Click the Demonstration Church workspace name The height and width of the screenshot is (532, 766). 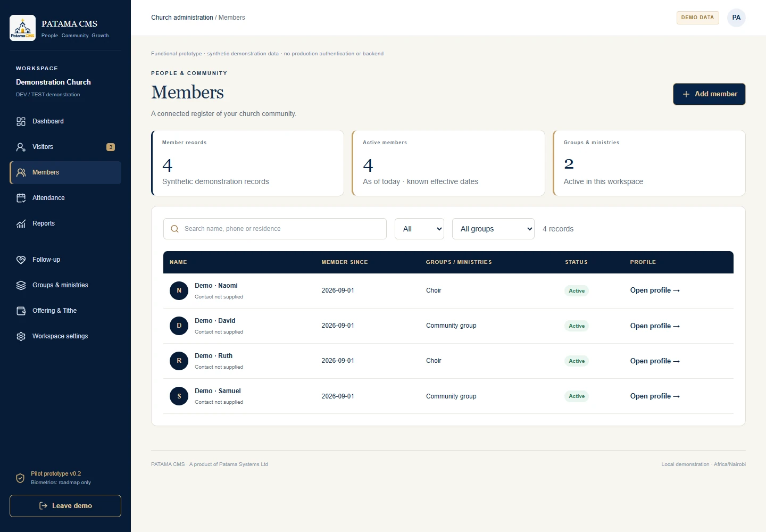click(53, 82)
